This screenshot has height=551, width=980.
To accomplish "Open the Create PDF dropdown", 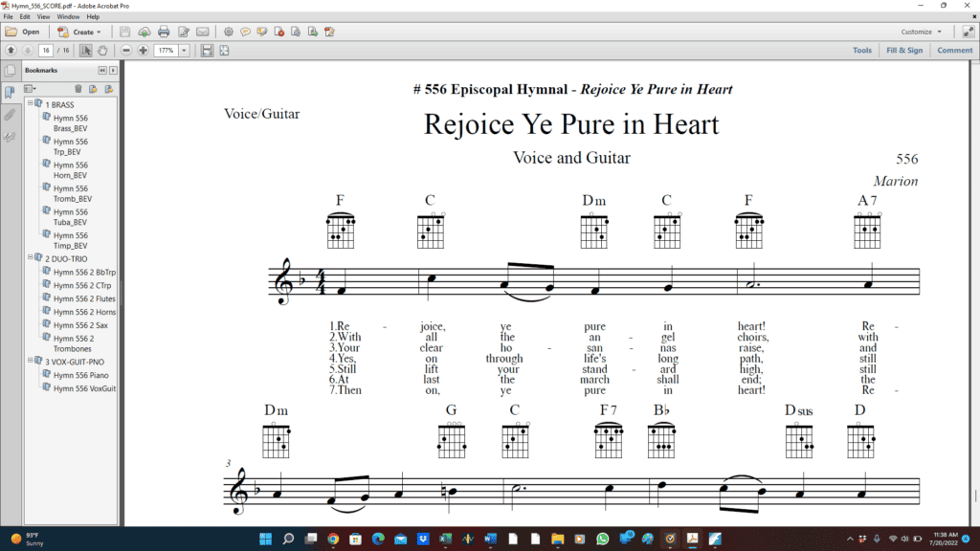I will [79, 32].
